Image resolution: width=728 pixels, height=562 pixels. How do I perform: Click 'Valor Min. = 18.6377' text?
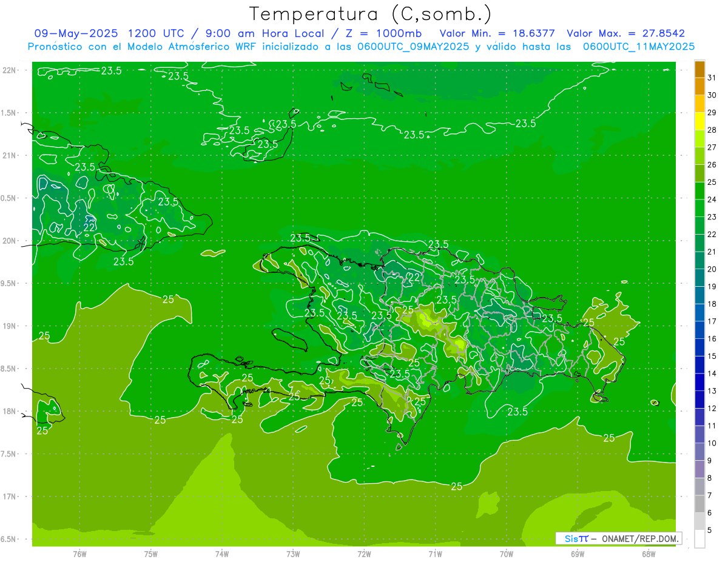coord(497,33)
